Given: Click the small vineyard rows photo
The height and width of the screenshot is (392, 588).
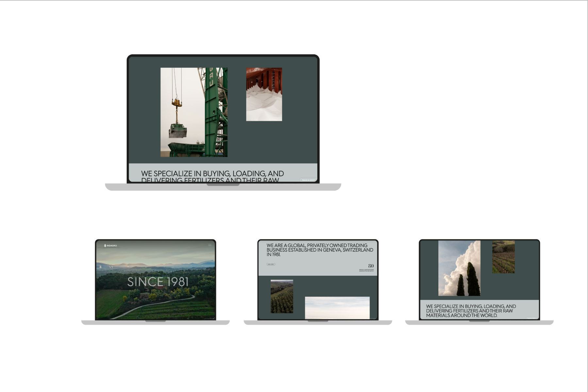Looking at the screenshot, I should pos(503,257).
